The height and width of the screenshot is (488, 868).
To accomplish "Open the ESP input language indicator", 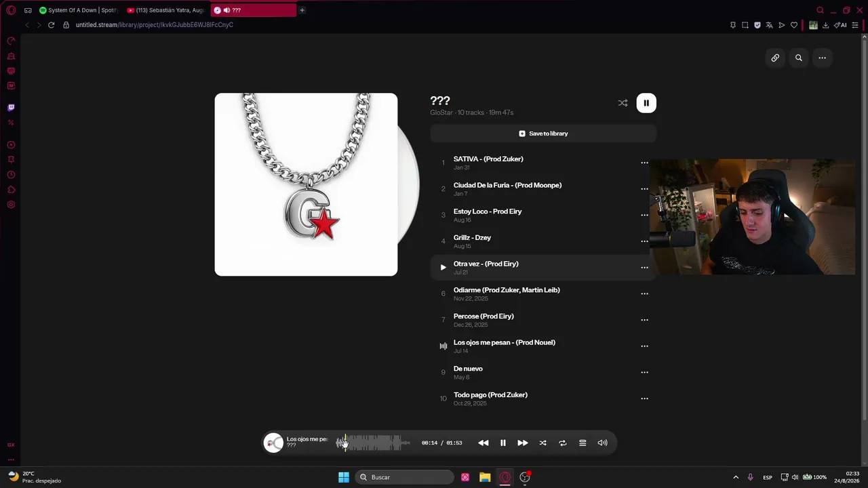I will click(768, 477).
